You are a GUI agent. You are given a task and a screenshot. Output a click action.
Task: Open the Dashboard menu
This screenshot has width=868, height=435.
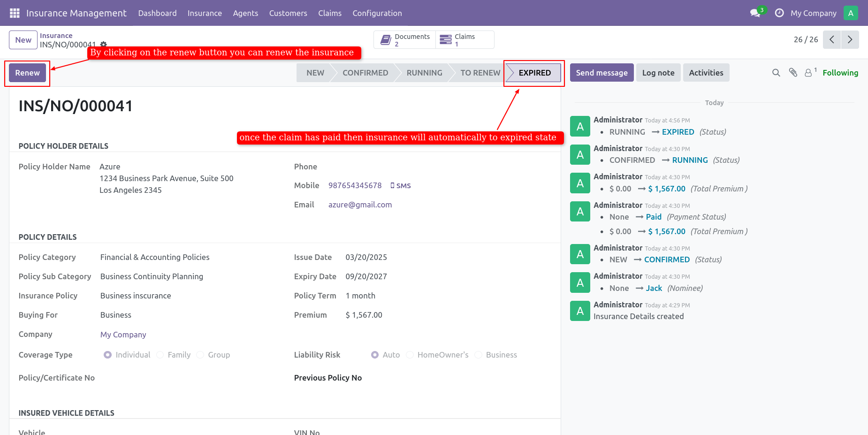click(x=157, y=13)
